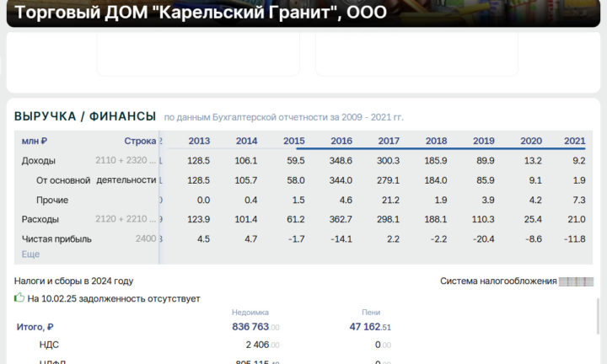This screenshot has height=364, width=607.
Task: Select net profit value -14.1
Action: click(x=341, y=239)
